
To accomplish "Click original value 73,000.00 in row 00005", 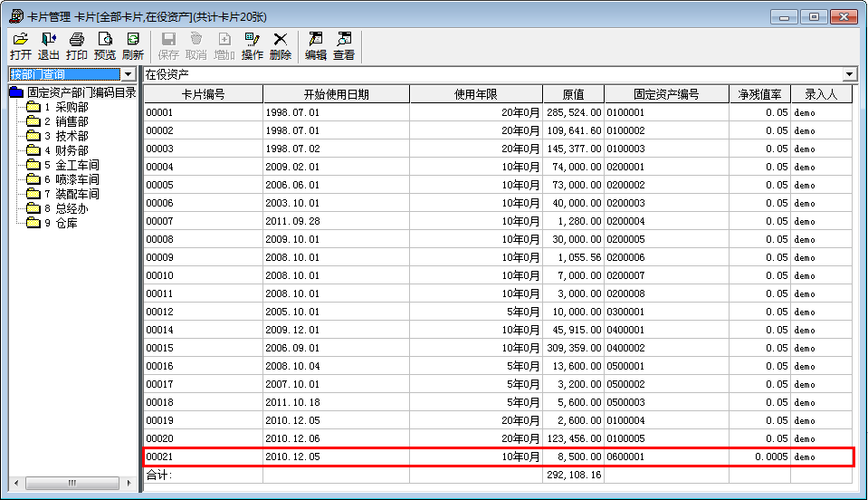I will click(574, 185).
